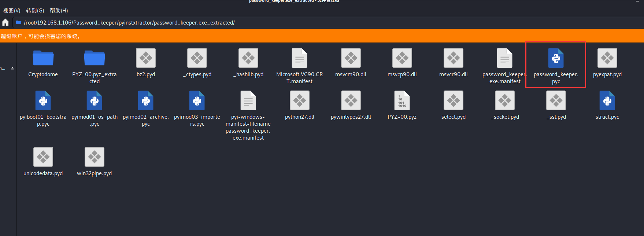Open the 视图(V) menu
This screenshot has width=644, height=236.
11,11
